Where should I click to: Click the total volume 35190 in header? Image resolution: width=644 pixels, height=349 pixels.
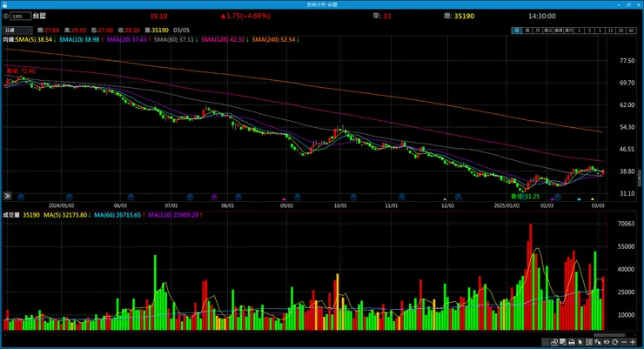(x=464, y=16)
